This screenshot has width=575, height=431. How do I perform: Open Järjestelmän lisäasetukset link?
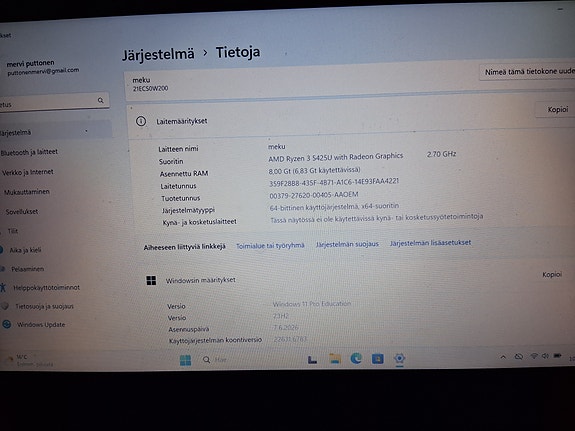tap(430, 243)
